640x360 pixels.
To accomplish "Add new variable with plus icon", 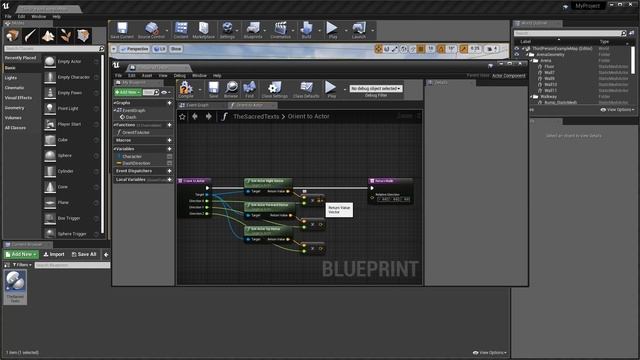I will pyautogui.click(x=169, y=149).
